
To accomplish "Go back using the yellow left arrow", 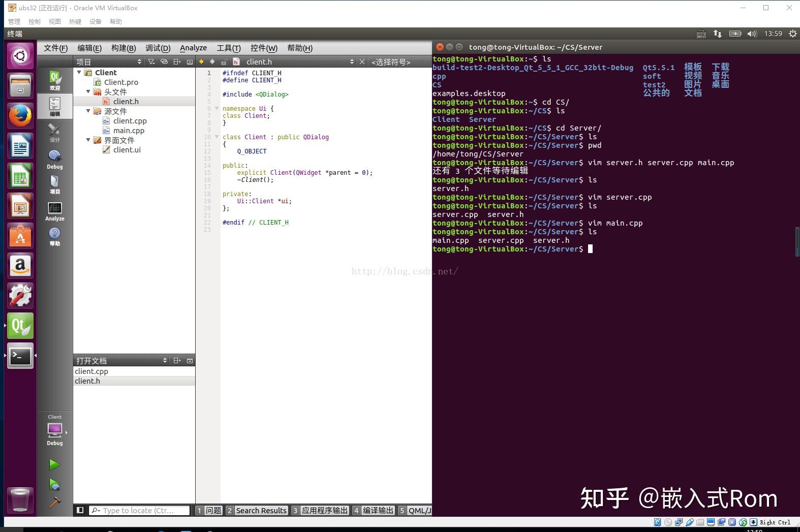I will tap(201, 62).
